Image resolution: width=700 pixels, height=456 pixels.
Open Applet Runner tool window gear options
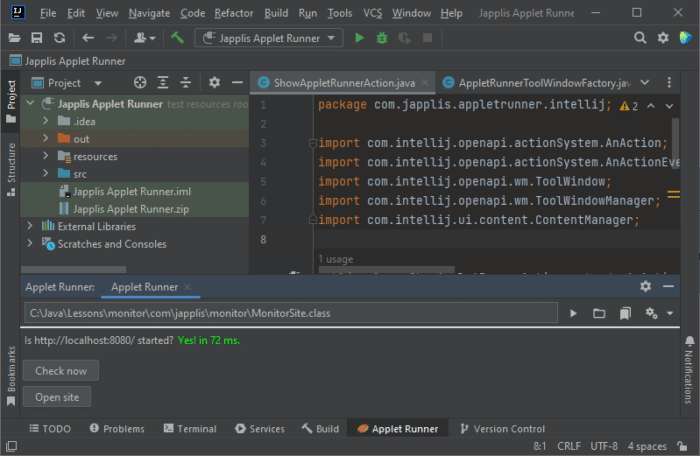[645, 286]
